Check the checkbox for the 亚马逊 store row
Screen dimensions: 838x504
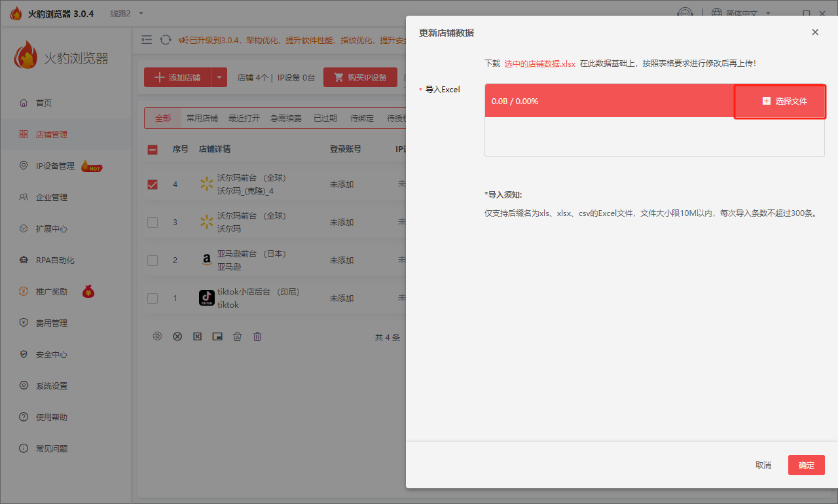tap(153, 261)
